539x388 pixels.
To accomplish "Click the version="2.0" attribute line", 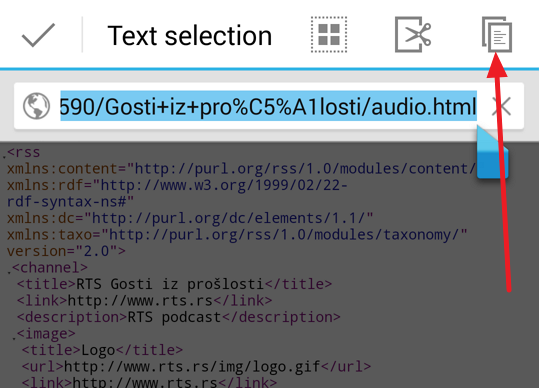I will coord(66,252).
